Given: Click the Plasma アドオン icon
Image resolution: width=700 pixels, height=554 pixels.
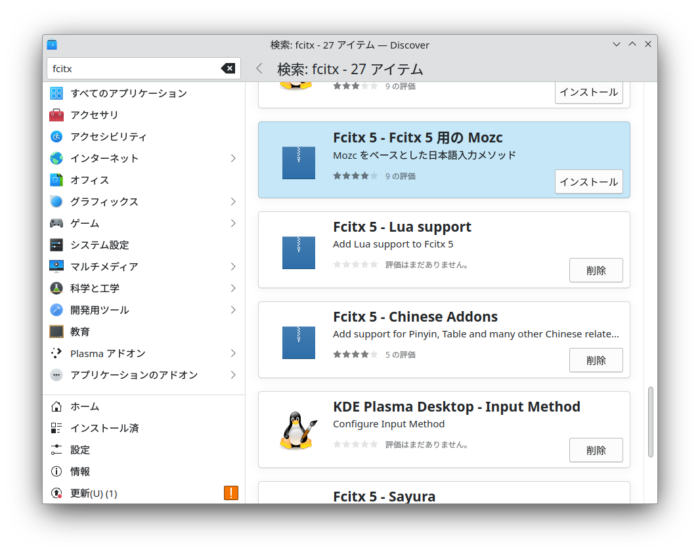Looking at the screenshot, I should pyautogui.click(x=56, y=353).
